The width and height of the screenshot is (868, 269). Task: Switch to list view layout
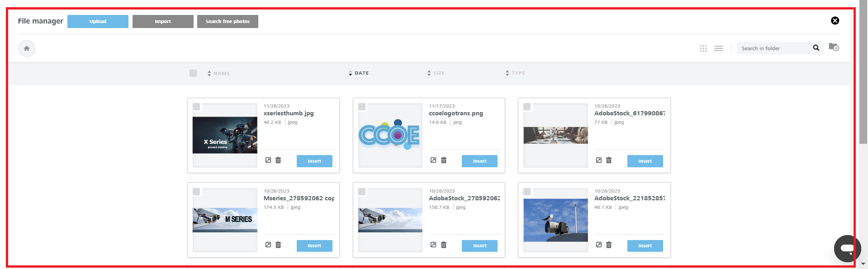coord(718,48)
